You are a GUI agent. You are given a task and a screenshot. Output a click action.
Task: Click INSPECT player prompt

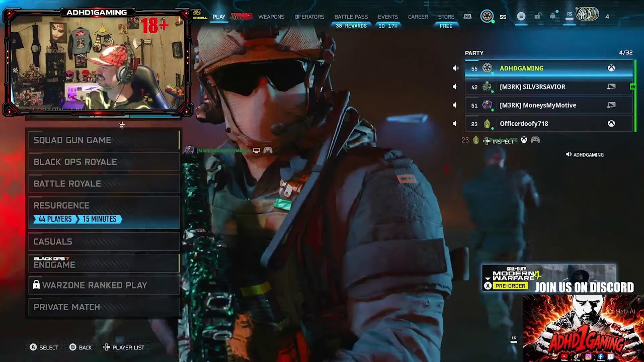(499, 141)
